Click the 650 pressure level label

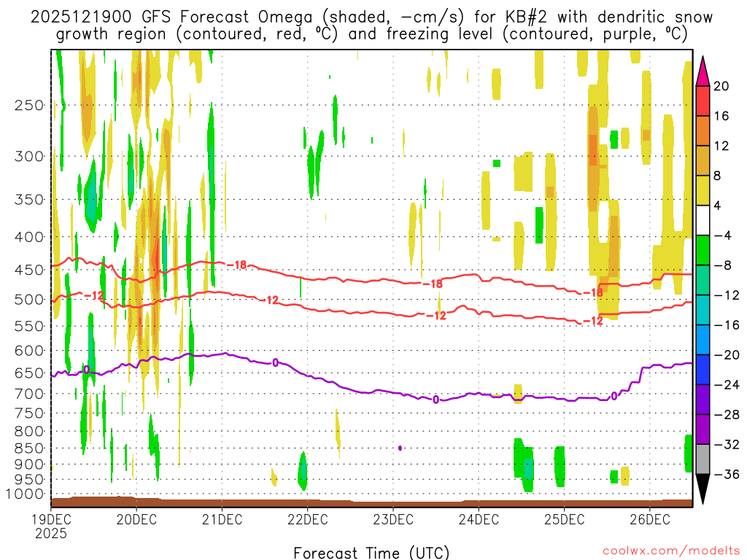(x=29, y=373)
